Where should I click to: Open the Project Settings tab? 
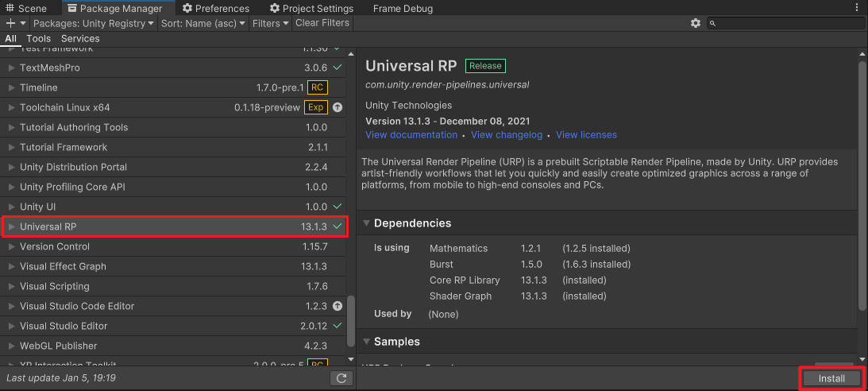click(x=311, y=8)
